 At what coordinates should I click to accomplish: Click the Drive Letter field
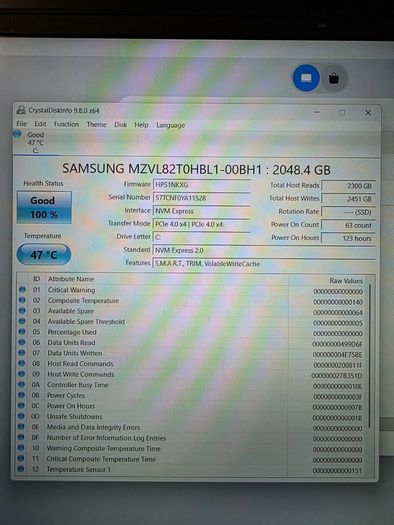[x=202, y=237]
